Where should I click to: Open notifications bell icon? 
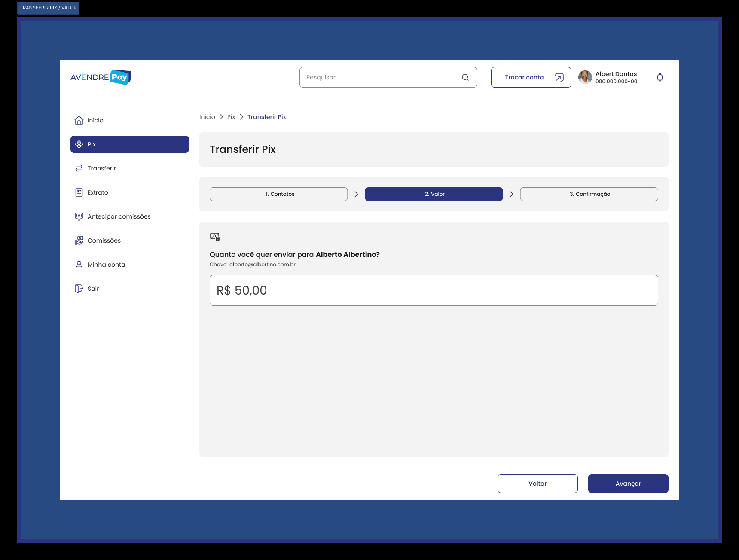tap(660, 77)
